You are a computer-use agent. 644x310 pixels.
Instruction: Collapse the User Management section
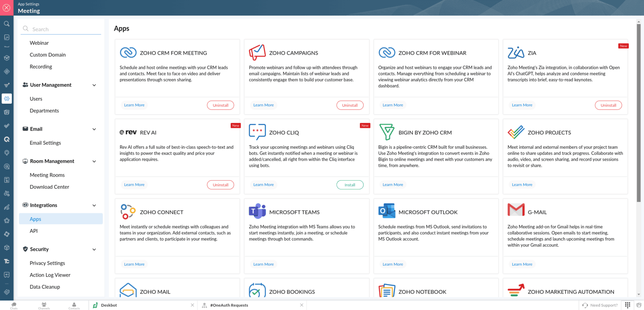point(94,85)
